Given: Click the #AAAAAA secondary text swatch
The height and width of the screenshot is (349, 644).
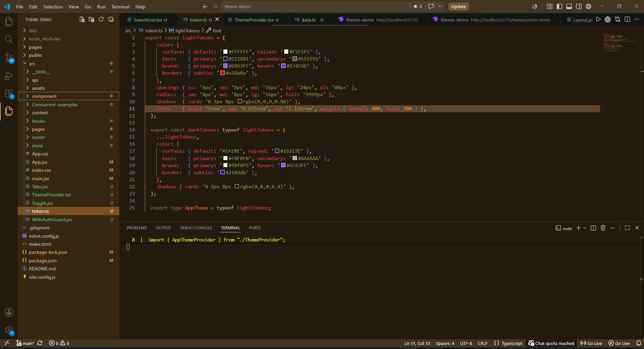Looking at the screenshot, I should (x=294, y=159).
